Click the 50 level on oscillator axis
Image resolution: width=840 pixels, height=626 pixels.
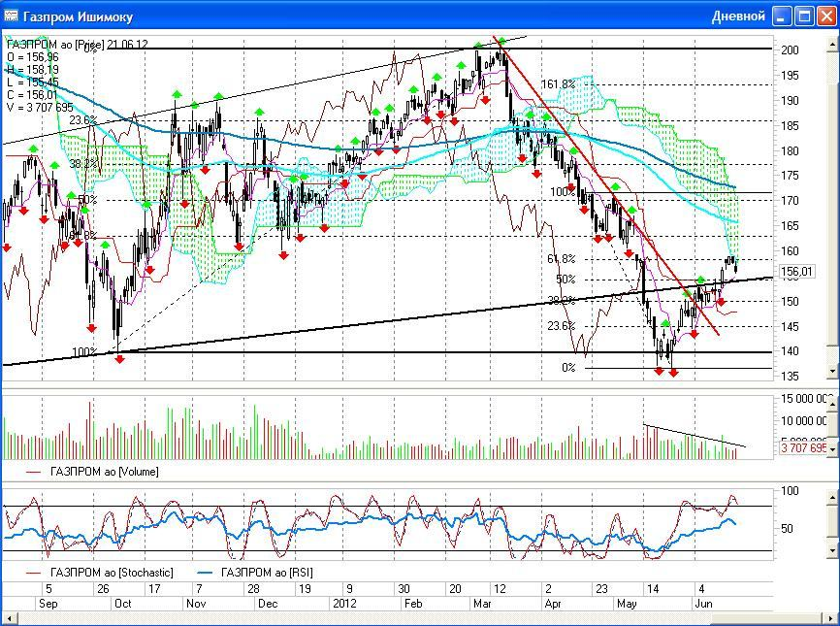click(x=787, y=528)
